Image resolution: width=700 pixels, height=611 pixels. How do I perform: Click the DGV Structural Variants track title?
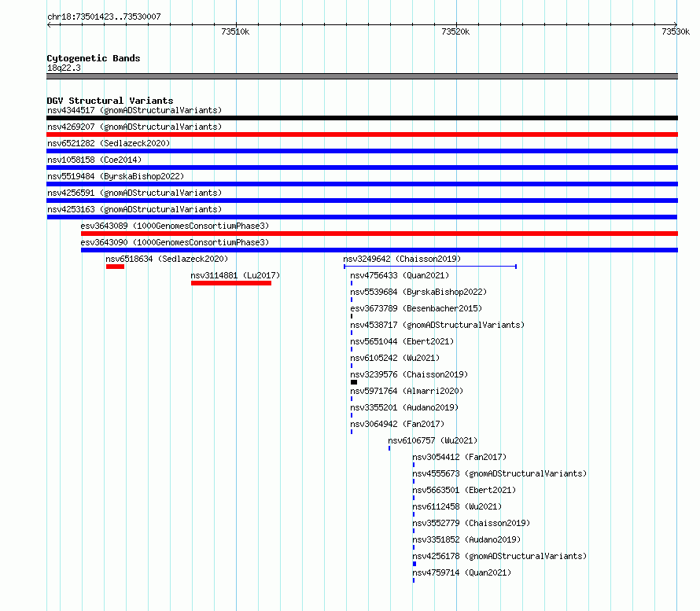pos(110,101)
